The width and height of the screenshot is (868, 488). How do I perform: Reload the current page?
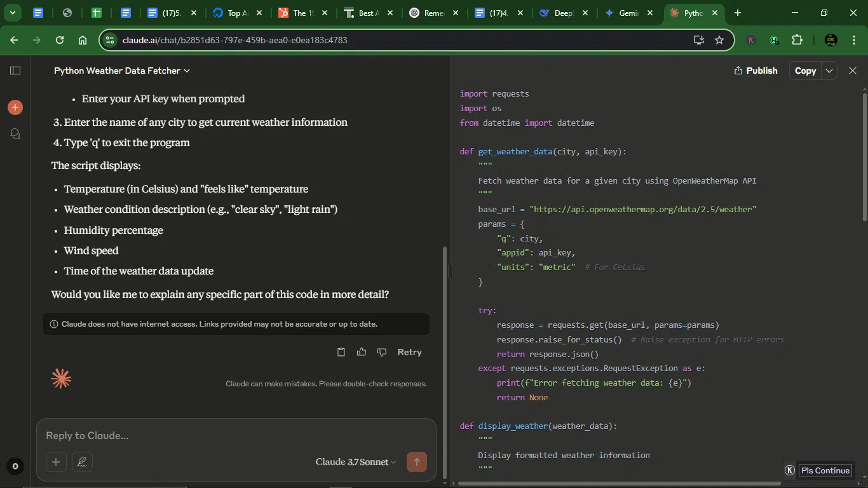click(x=60, y=40)
